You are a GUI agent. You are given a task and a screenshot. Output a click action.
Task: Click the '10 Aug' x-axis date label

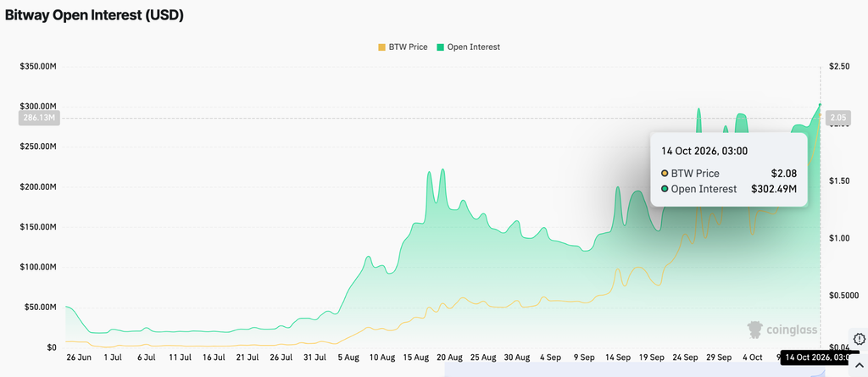coord(382,358)
